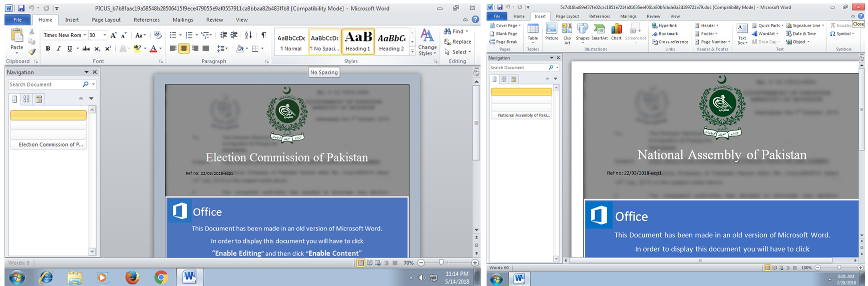Click Replace in the Editing group
Image resolution: width=868 pixels, height=286 pixels.
pos(457,42)
